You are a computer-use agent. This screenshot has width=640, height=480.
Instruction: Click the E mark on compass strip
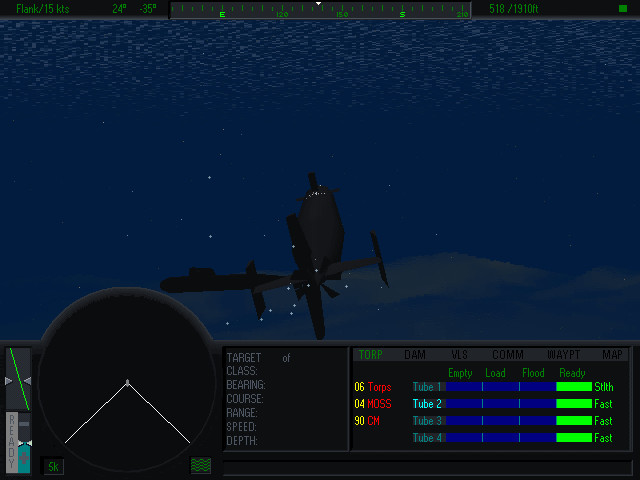(x=222, y=14)
